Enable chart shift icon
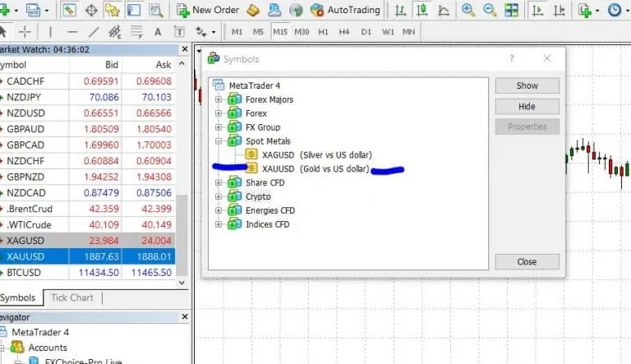This screenshot has height=364, width=631. pos(560,10)
